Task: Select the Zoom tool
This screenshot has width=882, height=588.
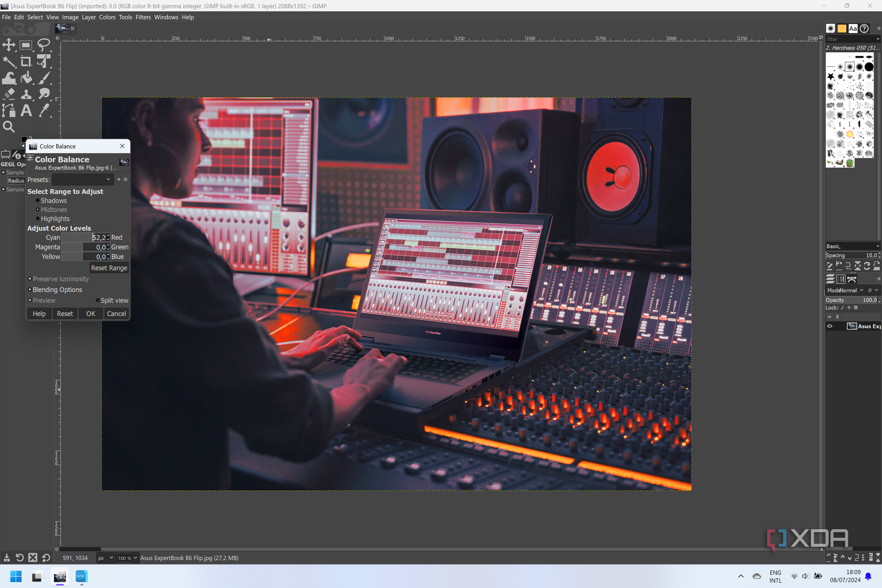Action: (x=9, y=127)
